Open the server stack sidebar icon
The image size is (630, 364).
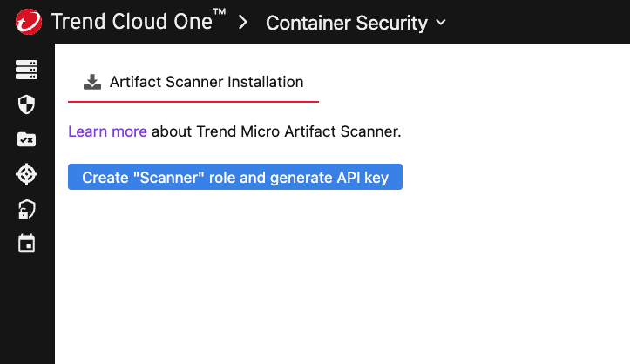[26, 71]
